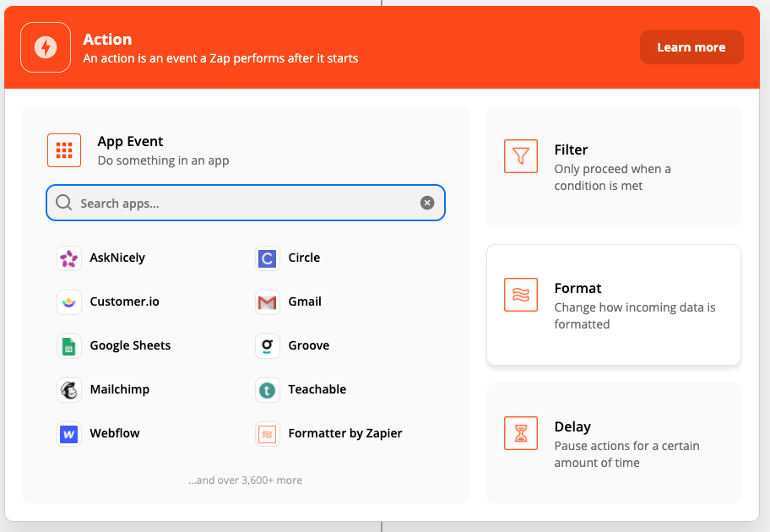Click the Formatter by Zapier label
The image size is (770, 532).
pos(345,432)
